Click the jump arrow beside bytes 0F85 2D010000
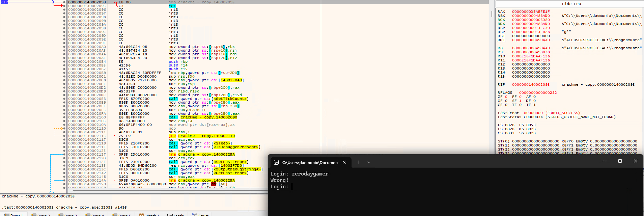 (x=115, y=155)
